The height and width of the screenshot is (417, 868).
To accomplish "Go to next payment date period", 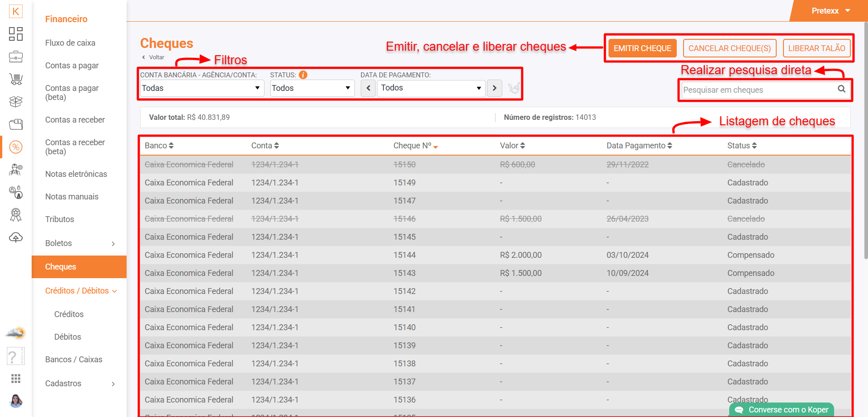I will [x=495, y=88].
